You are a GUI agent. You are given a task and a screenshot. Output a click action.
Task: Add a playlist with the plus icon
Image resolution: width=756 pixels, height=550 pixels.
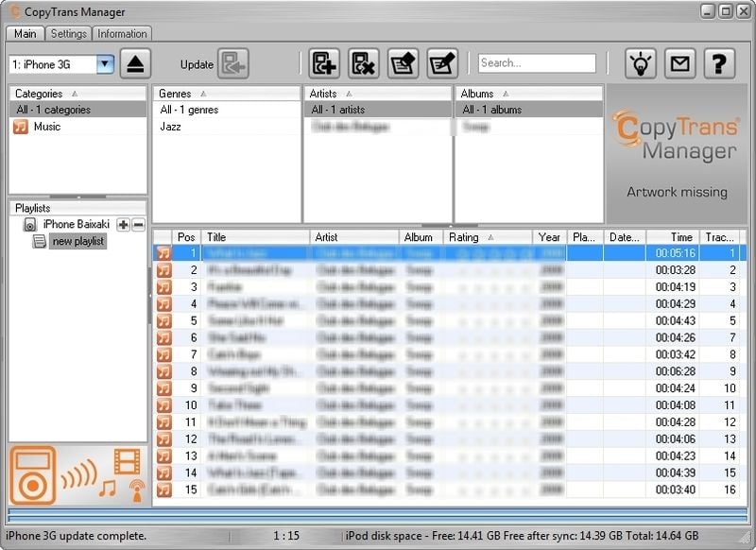click(124, 225)
